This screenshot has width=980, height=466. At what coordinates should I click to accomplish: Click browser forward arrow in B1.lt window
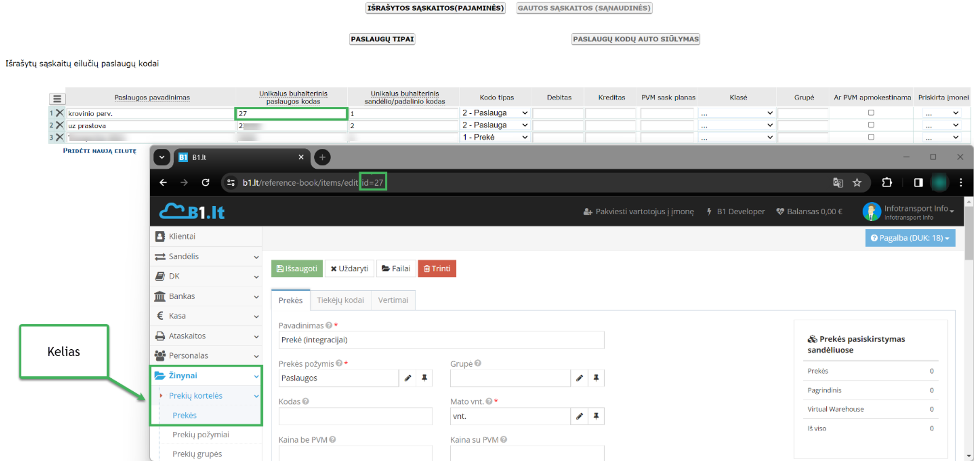185,183
